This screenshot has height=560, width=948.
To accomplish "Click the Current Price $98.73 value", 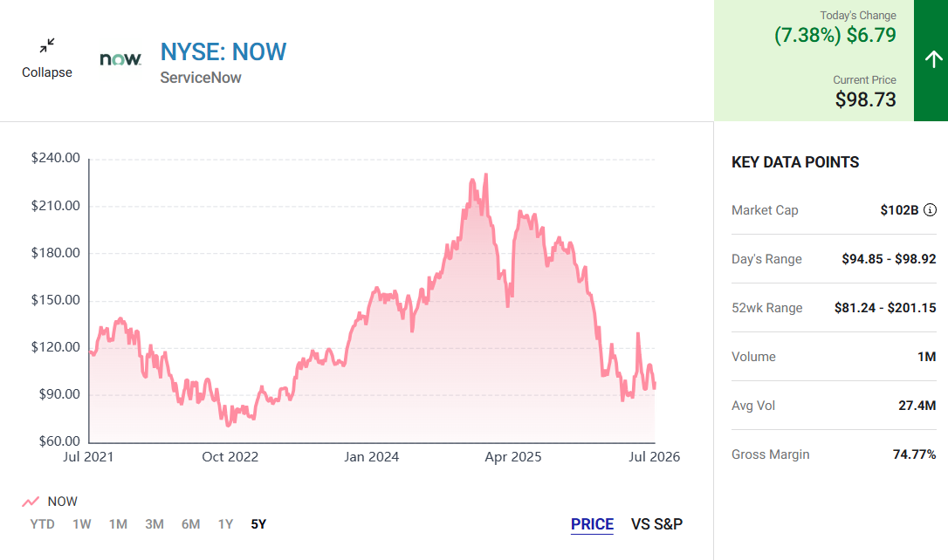I will [865, 99].
